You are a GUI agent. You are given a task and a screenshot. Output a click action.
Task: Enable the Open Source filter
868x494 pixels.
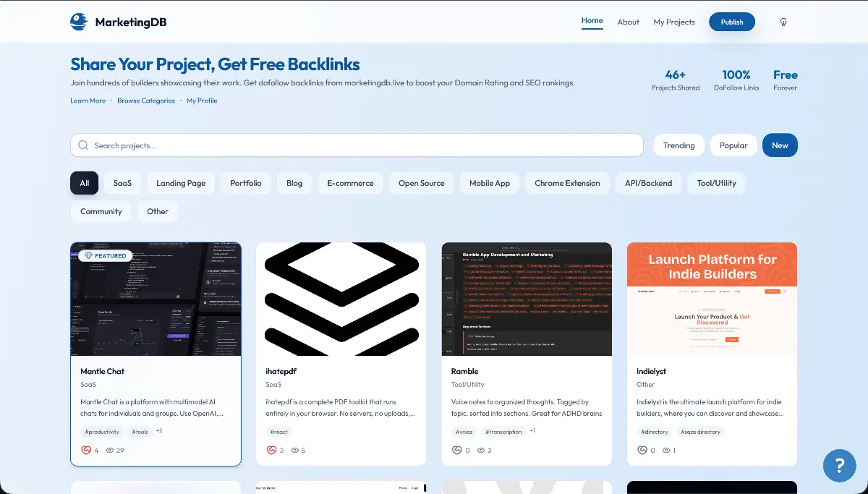pos(422,183)
